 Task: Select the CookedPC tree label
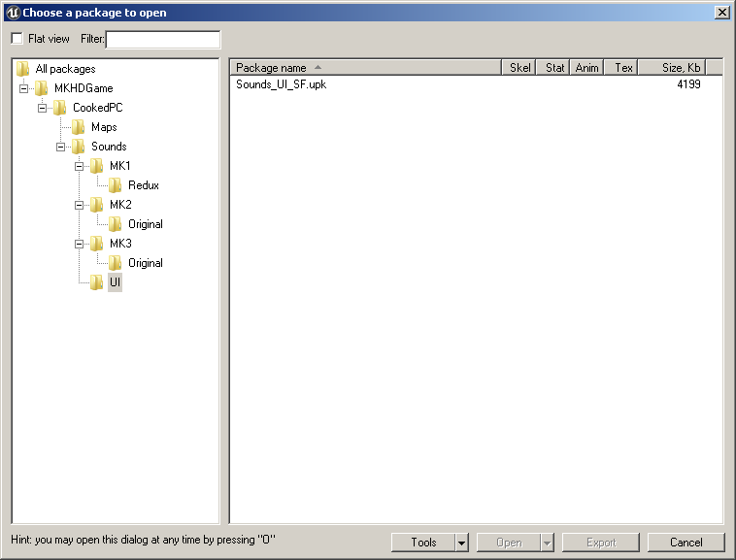click(x=98, y=108)
